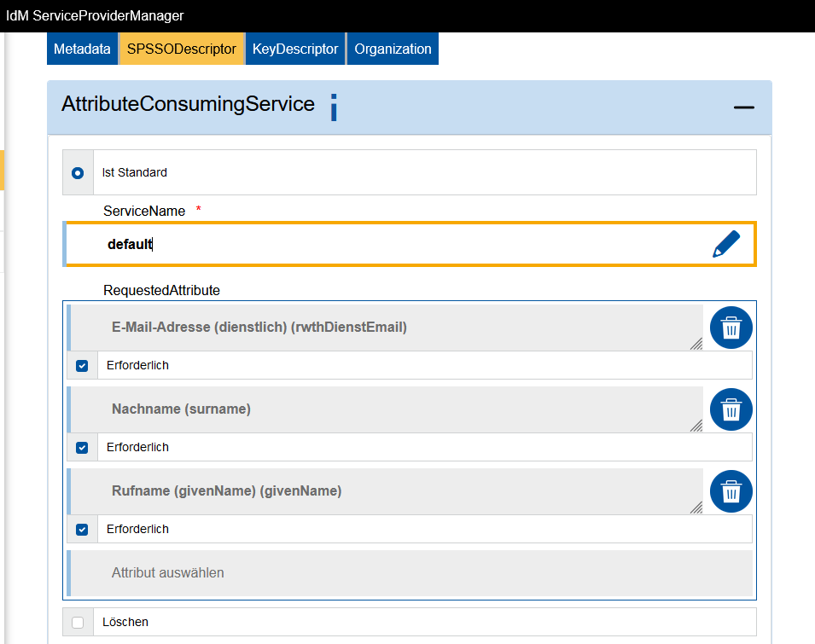Viewport: 815px width, 644px height.
Task: Enable the Löschen checkbox
Action: pos(78,622)
